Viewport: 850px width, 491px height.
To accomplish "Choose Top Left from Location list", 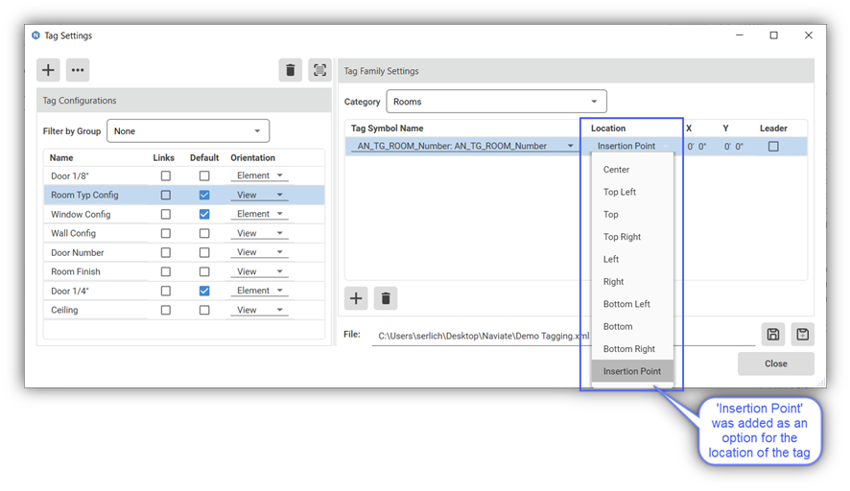I will click(x=633, y=192).
